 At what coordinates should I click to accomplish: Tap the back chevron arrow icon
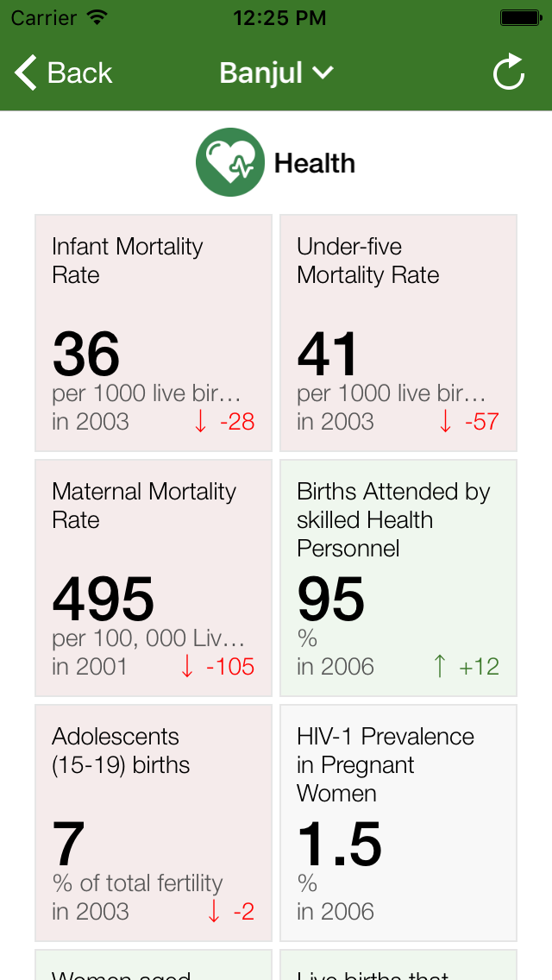coord(27,73)
